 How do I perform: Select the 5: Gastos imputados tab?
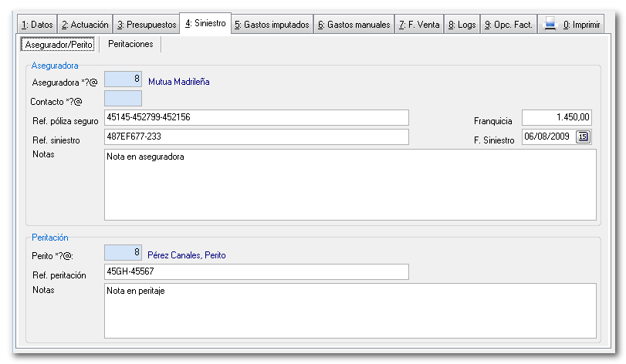pyautogui.click(x=272, y=25)
